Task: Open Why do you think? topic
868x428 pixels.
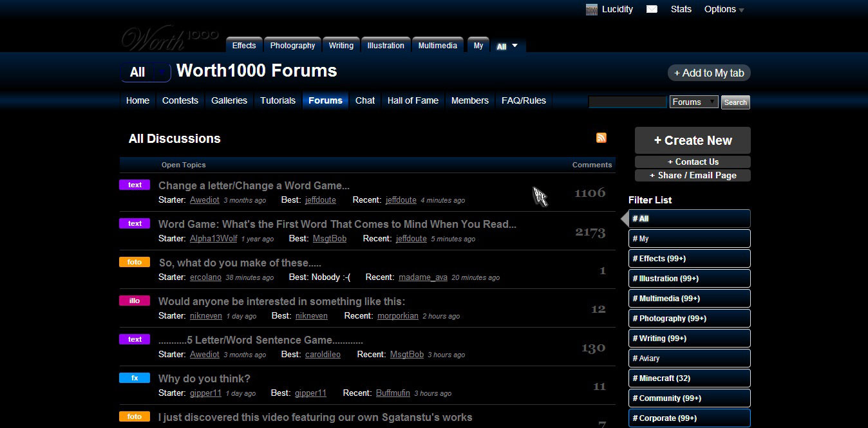Action: click(x=204, y=379)
